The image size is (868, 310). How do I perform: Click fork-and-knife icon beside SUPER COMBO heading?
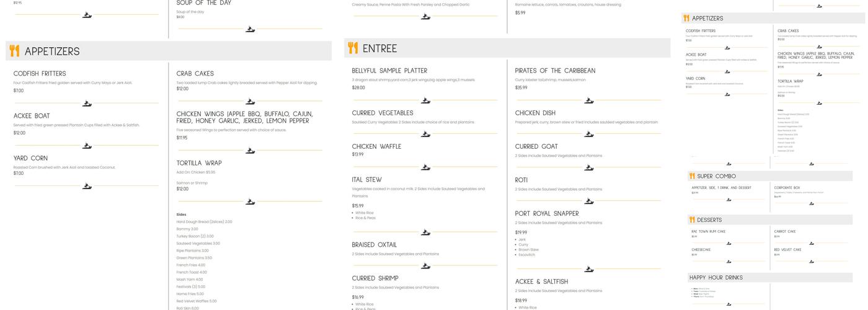click(692, 176)
